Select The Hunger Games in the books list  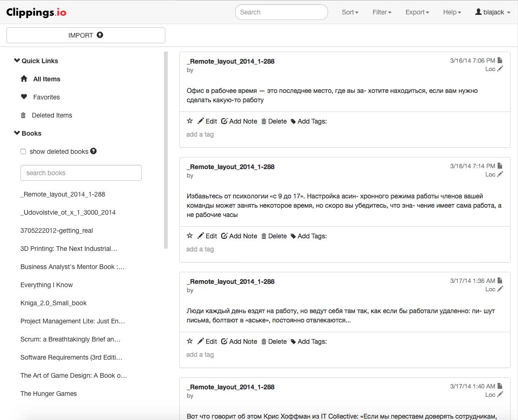(48, 394)
